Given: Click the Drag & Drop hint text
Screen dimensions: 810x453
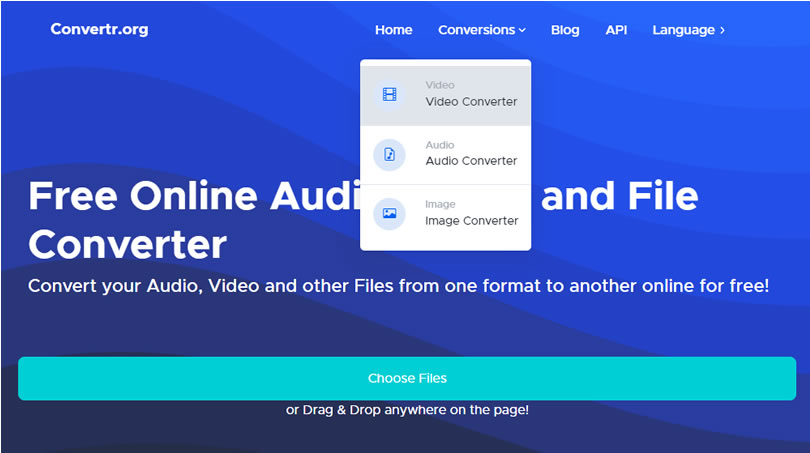Looking at the screenshot, I should click(x=407, y=410).
